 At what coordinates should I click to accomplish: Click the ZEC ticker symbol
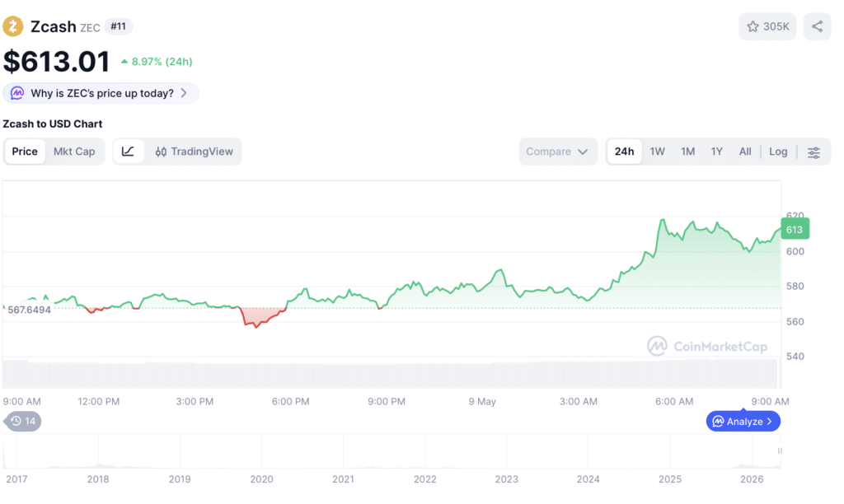(x=90, y=27)
